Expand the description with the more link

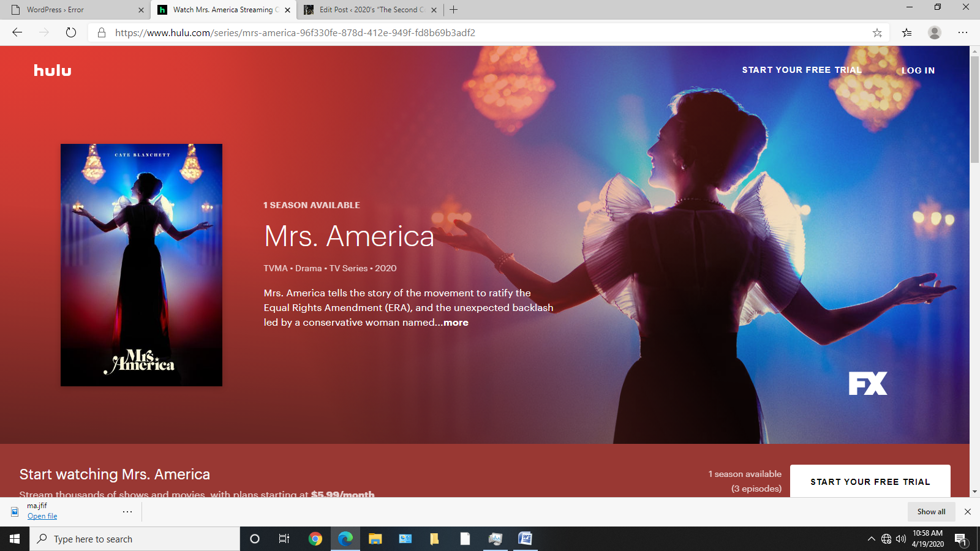click(x=456, y=323)
